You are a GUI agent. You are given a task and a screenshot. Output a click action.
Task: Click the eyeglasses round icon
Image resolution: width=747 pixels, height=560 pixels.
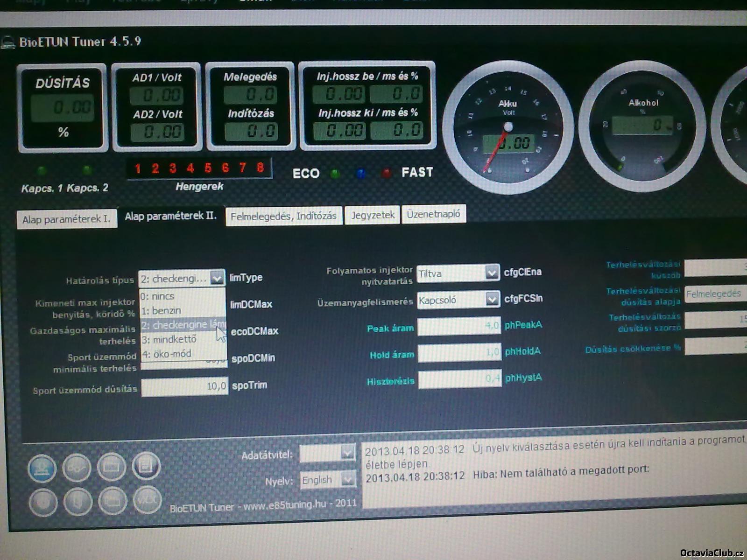77,467
